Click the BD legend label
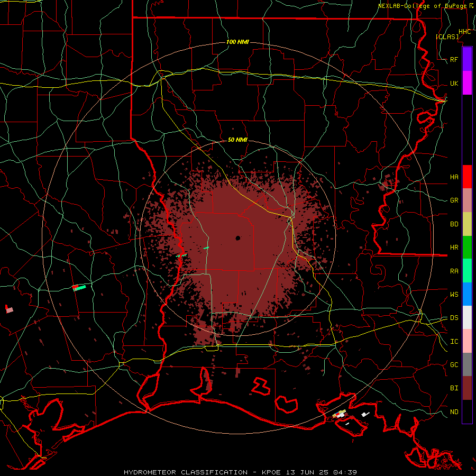 (x=454, y=224)
